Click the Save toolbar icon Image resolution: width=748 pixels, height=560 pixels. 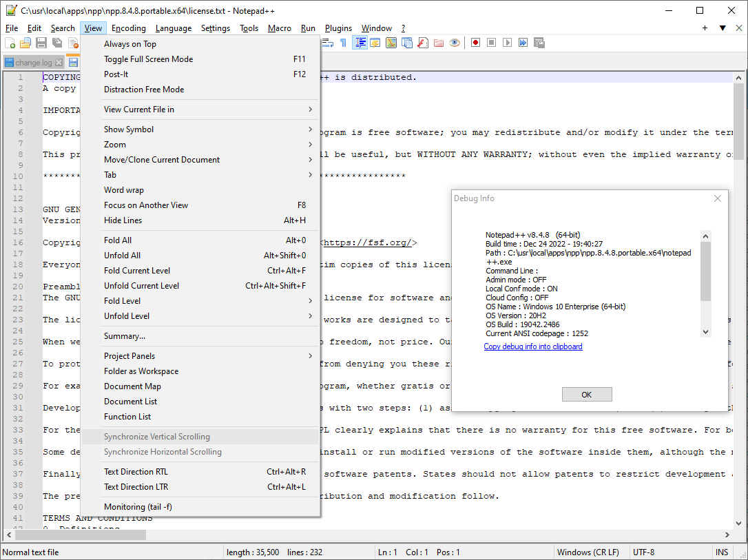pyautogui.click(x=41, y=43)
